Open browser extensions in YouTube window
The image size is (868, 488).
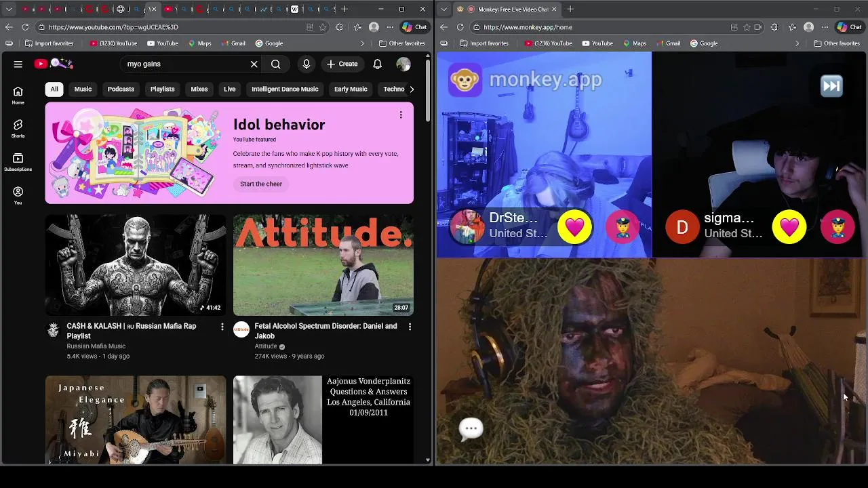339,27
